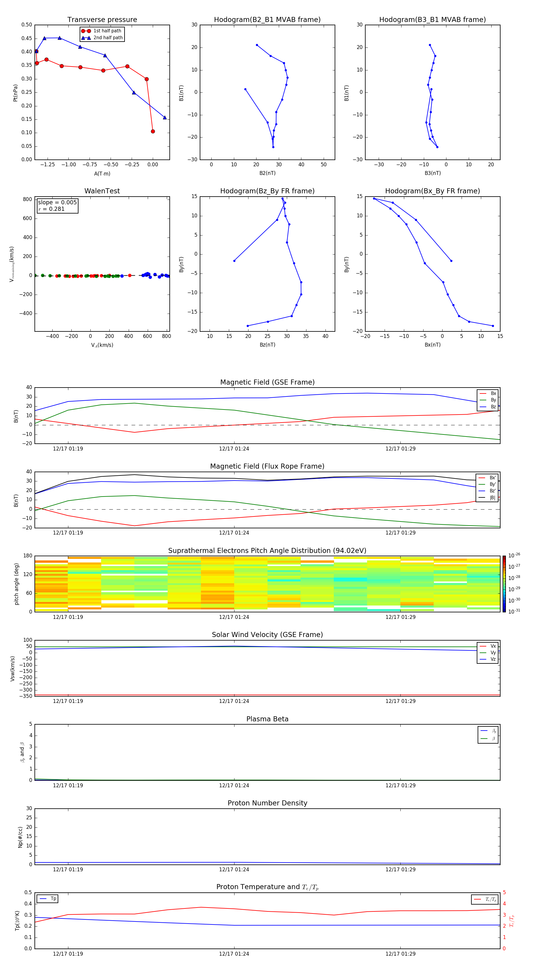Viewport: 535px width, 980px height.
Task: Click the 'A(T·m)' x-axis label
Action: point(102,174)
